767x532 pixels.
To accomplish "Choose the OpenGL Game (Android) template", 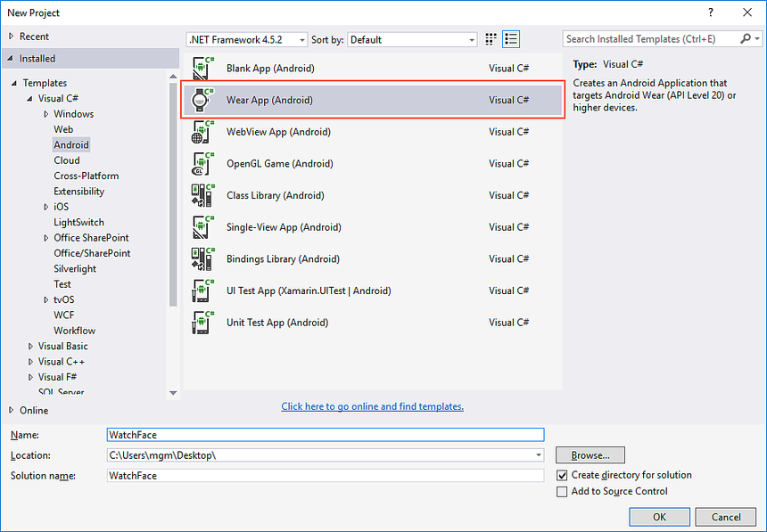I will [x=202, y=163].
